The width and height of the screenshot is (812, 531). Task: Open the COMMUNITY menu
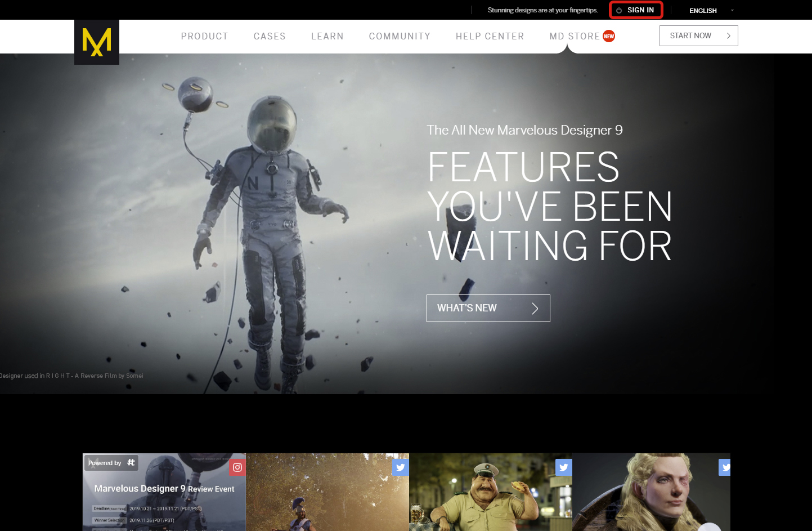coord(400,36)
